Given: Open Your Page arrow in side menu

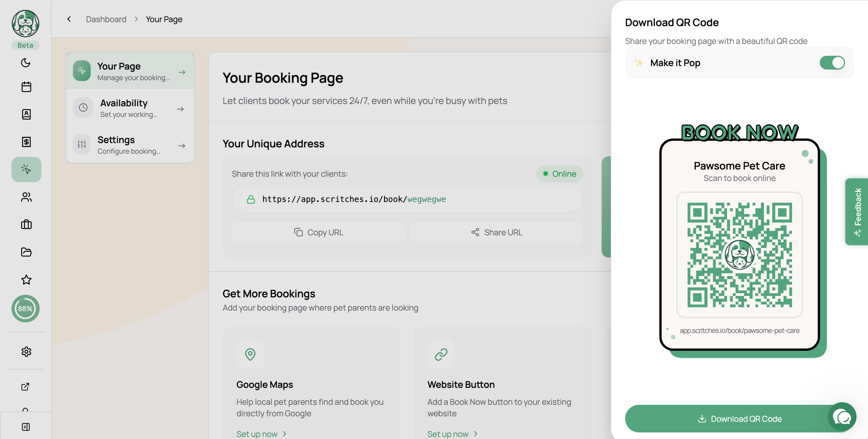Looking at the screenshot, I should [182, 72].
